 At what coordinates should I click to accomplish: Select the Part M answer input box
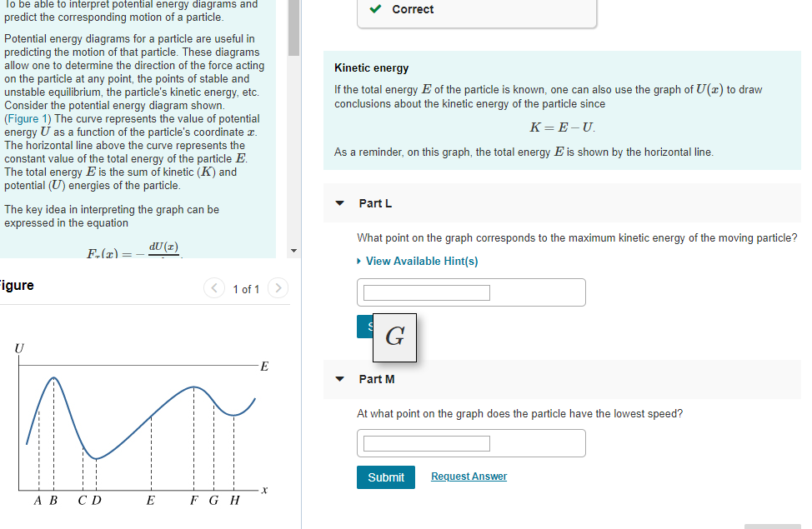(425, 443)
